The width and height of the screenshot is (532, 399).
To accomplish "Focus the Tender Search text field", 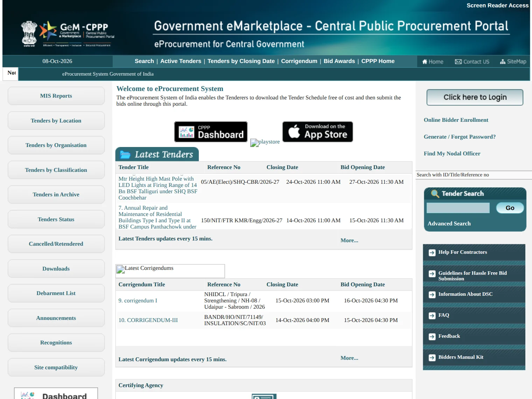I will click(458, 208).
